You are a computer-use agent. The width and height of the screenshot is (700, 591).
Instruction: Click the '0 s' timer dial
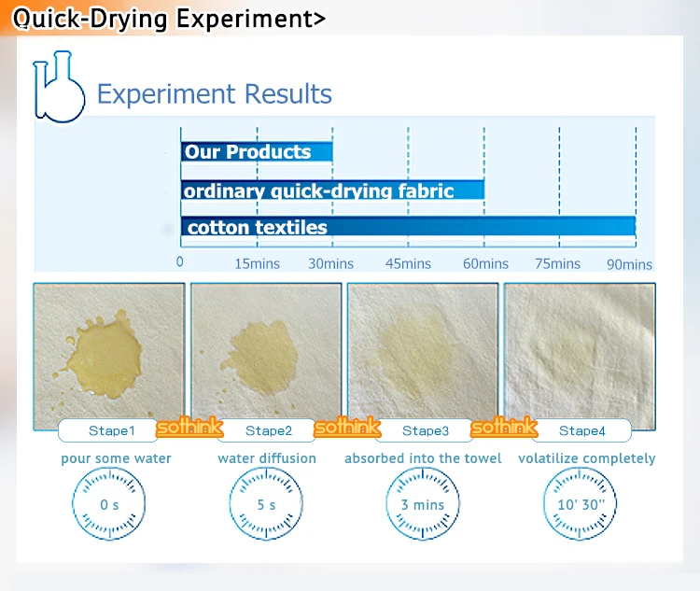click(x=109, y=503)
